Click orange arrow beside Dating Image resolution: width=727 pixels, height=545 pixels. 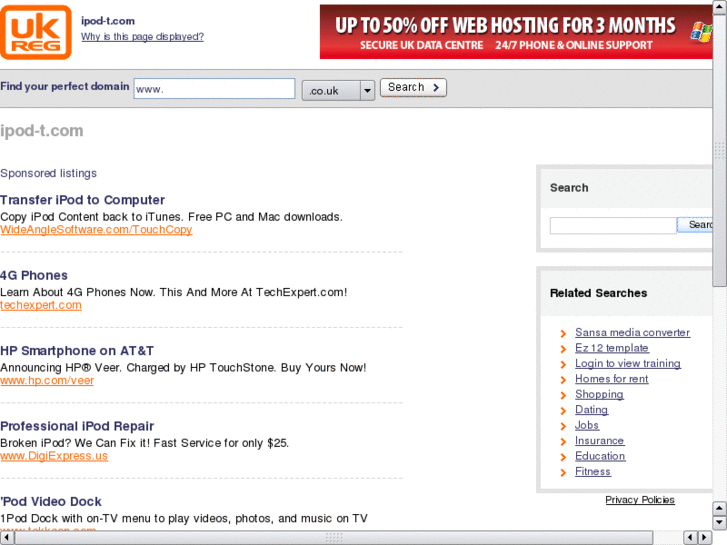coord(563,411)
